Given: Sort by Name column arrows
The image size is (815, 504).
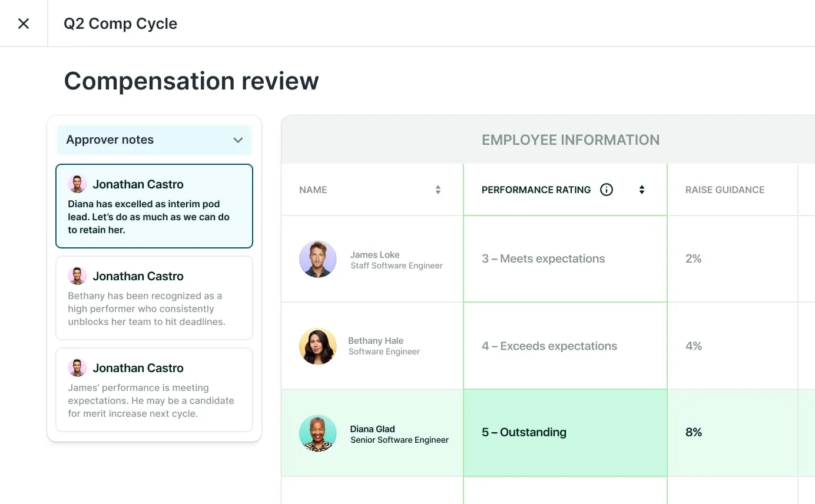Looking at the screenshot, I should point(438,190).
